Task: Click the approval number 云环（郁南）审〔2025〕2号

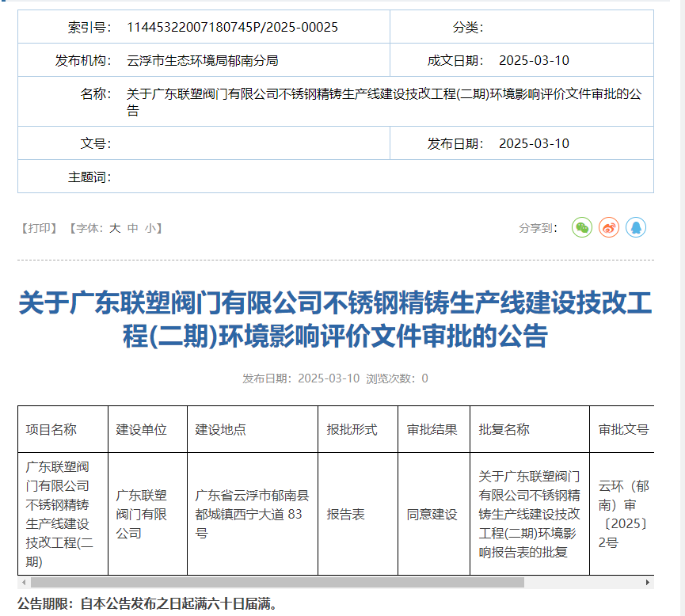Action: [624, 514]
